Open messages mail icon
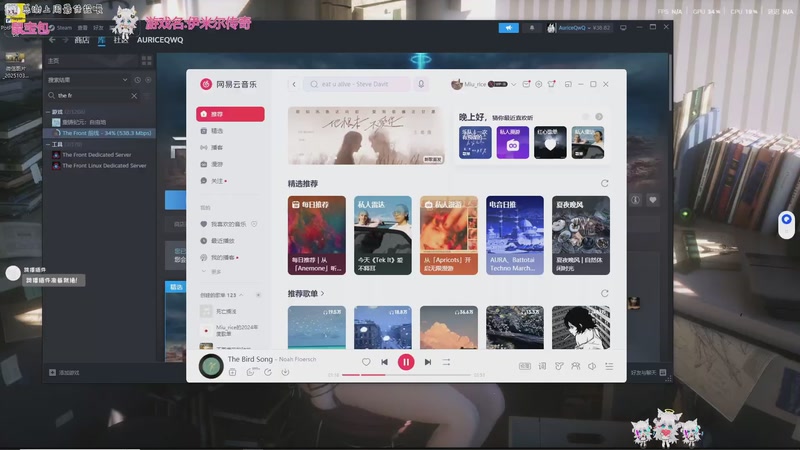Viewport: 800px width, 450px height. tap(526, 84)
